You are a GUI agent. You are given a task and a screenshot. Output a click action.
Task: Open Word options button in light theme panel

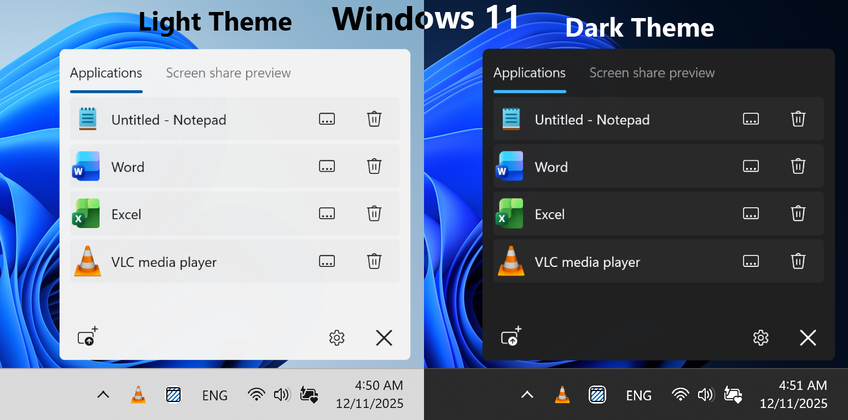(x=327, y=166)
